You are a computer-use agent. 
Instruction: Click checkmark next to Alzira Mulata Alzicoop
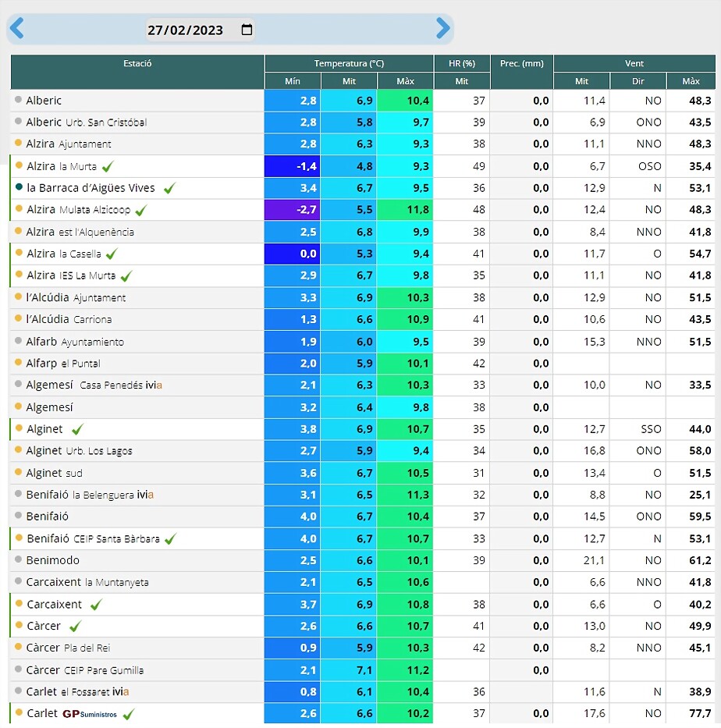coord(141,211)
